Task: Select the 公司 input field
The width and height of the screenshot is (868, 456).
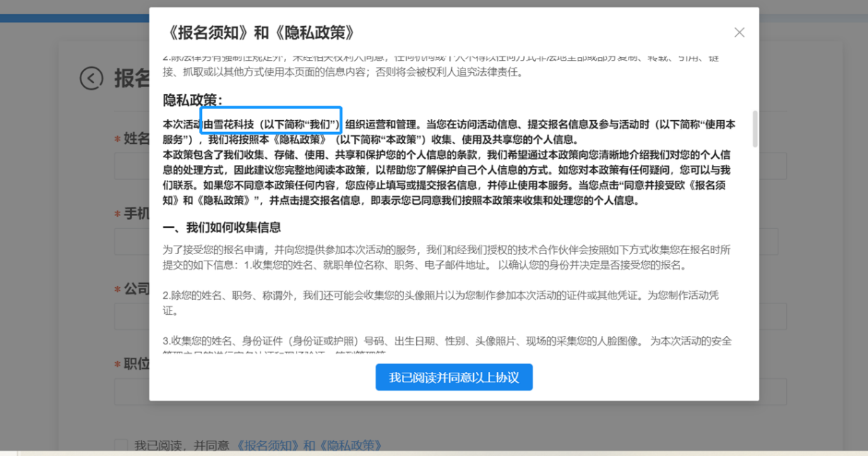Action: (x=773, y=317)
